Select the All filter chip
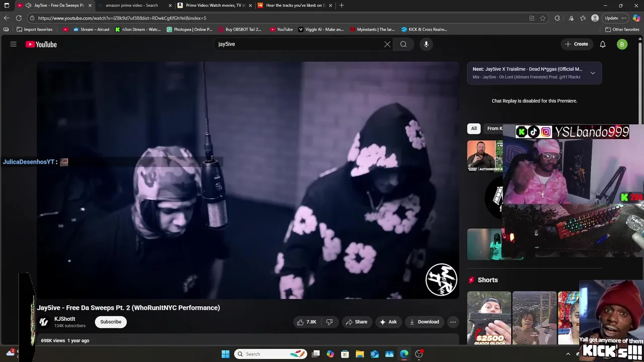The image size is (644, 362). tap(474, 129)
